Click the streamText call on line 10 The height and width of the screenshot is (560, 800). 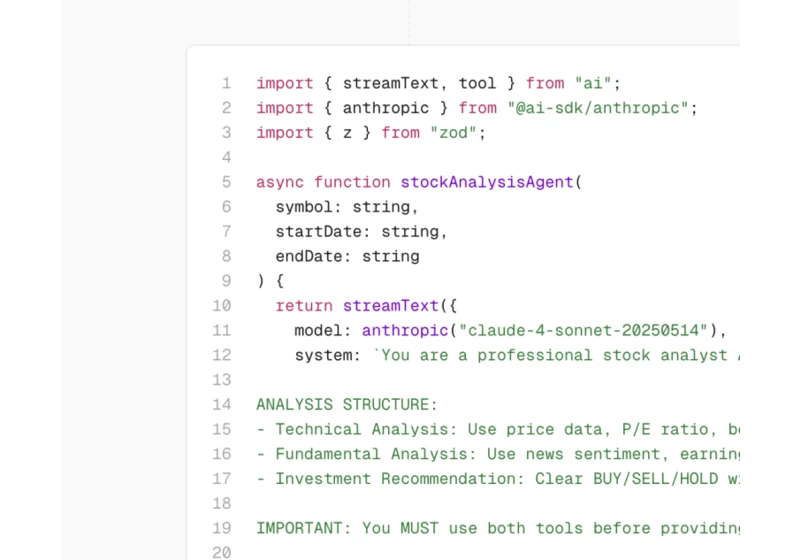click(x=390, y=306)
